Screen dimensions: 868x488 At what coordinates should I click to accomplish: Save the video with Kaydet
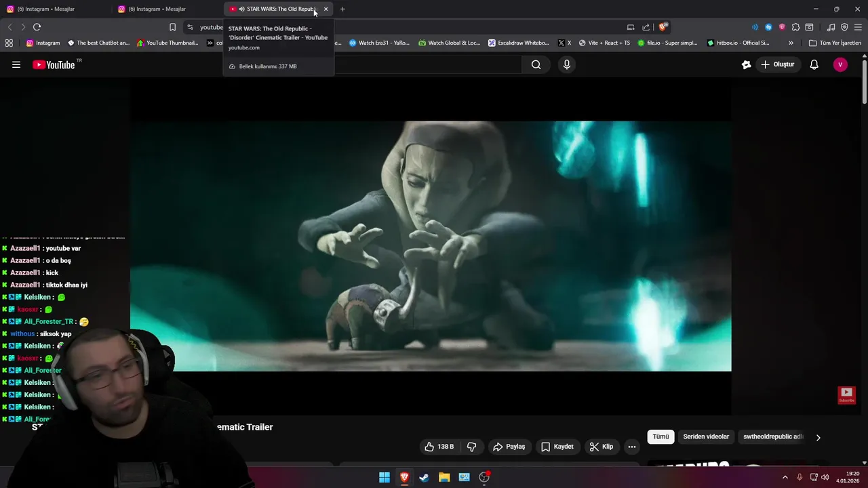[557, 447]
